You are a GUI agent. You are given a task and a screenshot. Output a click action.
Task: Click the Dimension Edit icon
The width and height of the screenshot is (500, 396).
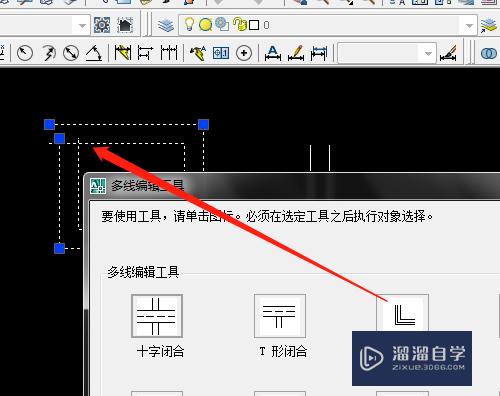pyautogui.click(x=273, y=53)
